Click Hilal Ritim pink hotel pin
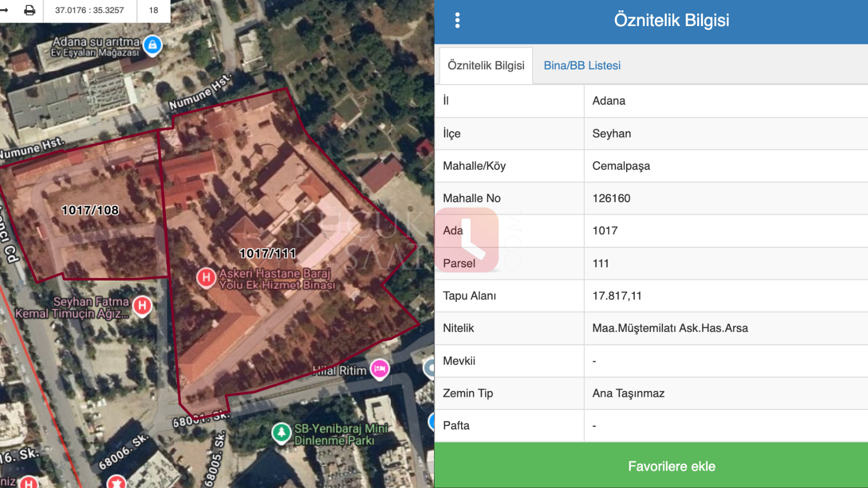868x488 pixels. click(x=379, y=369)
